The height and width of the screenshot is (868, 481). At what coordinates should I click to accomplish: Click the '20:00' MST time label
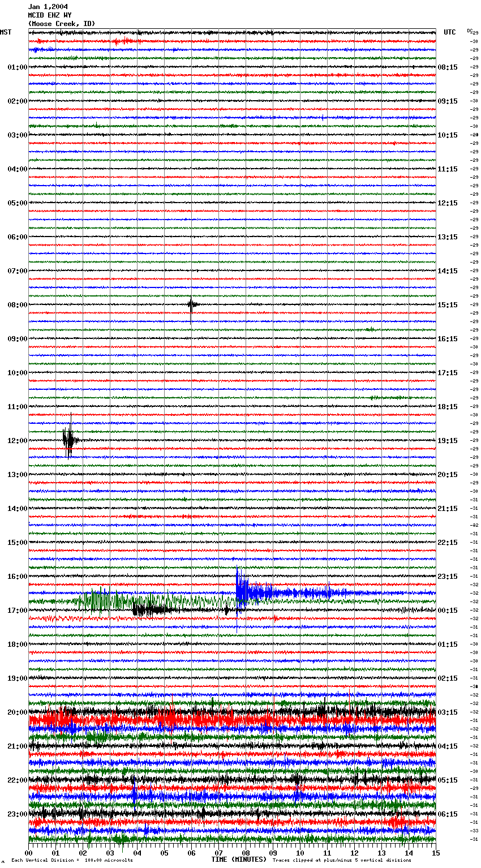coord(18,712)
